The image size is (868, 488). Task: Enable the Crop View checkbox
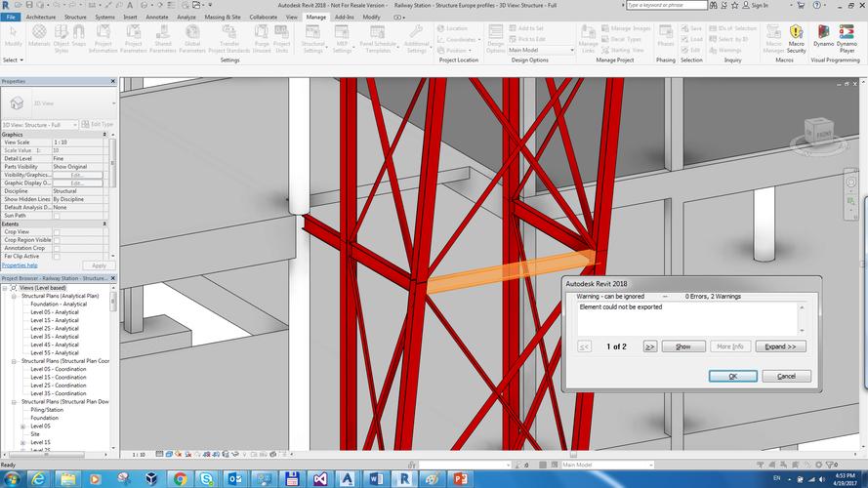click(x=57, y=232)
